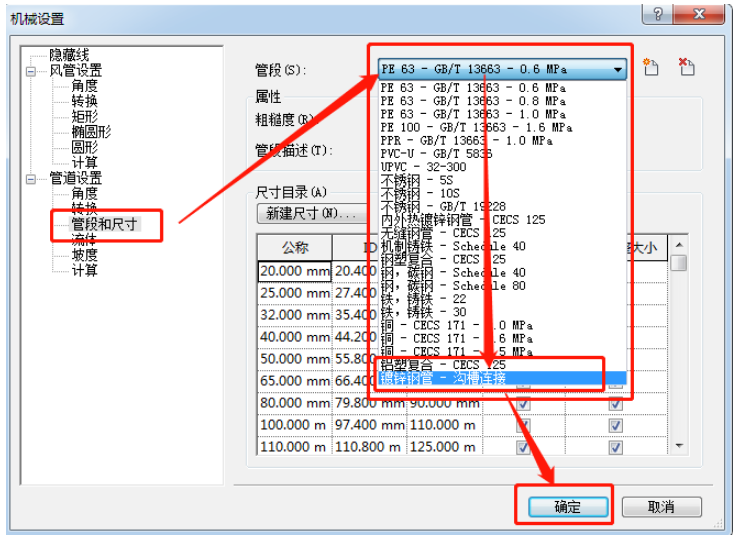This screenshot has width=740, height=538.
Task: Click the size table scrollbar down arrow
Action: [679, 446]
